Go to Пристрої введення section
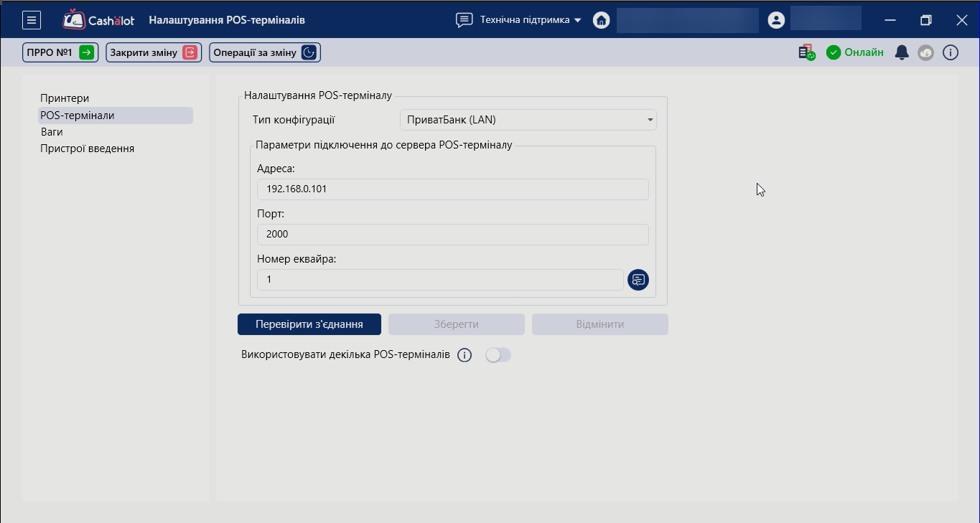Image resolution: width=980 pixels, height=523 pixels. (87, 149)
